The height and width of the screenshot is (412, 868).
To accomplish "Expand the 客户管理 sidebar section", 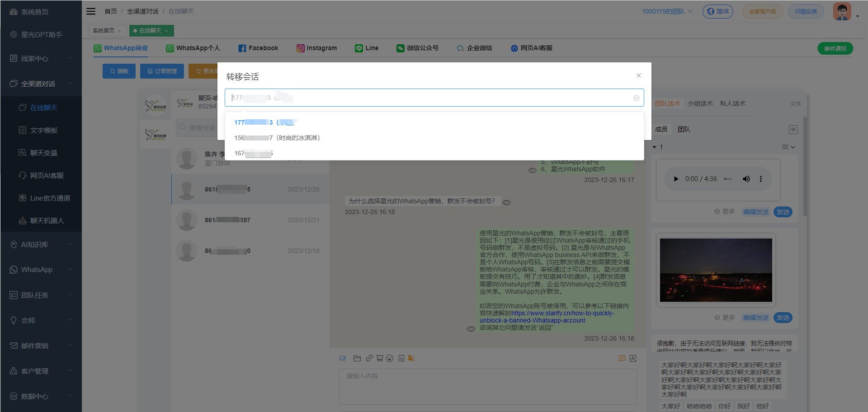I will click(41, 371).
